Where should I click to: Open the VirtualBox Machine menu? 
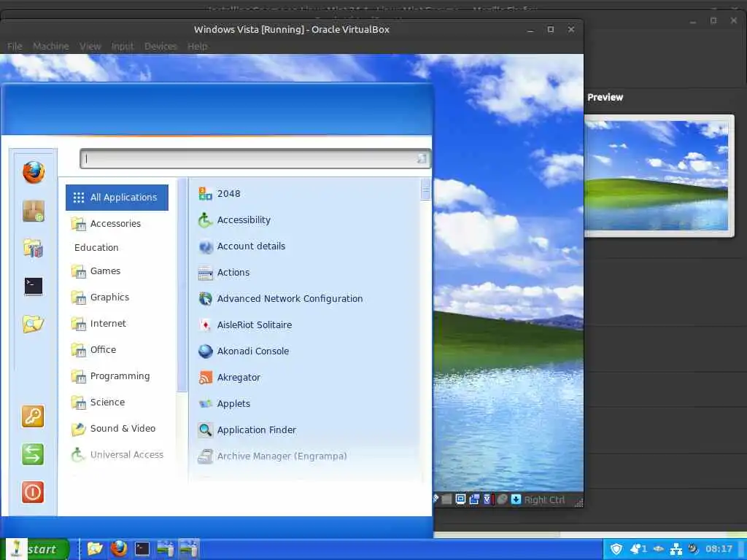pos(51,46)
